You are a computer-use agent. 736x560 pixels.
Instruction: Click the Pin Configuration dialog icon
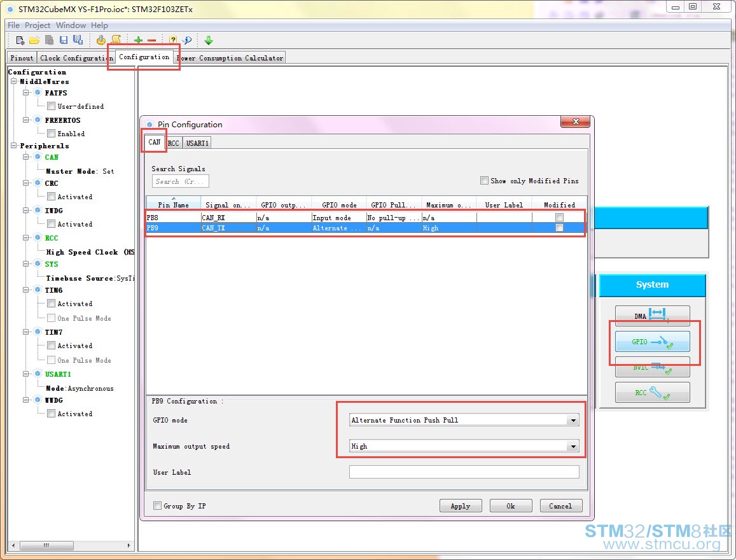pyautogui.click(x=149, y=124)
